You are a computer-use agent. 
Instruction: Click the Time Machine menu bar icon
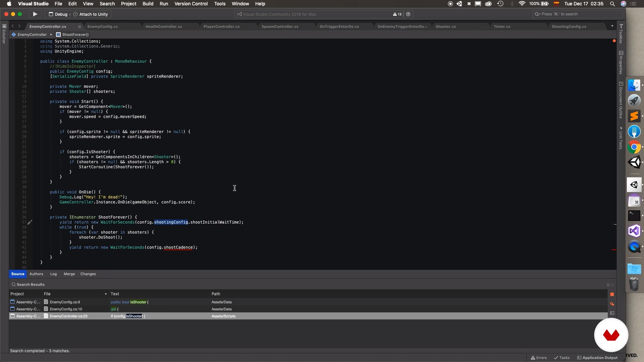pos(500,4)
